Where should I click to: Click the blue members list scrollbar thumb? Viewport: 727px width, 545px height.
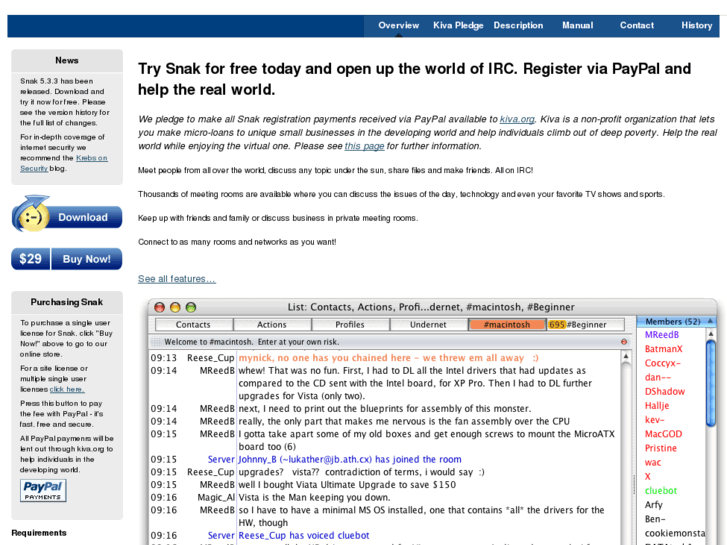pyautogui.click(x=711, y=383)
